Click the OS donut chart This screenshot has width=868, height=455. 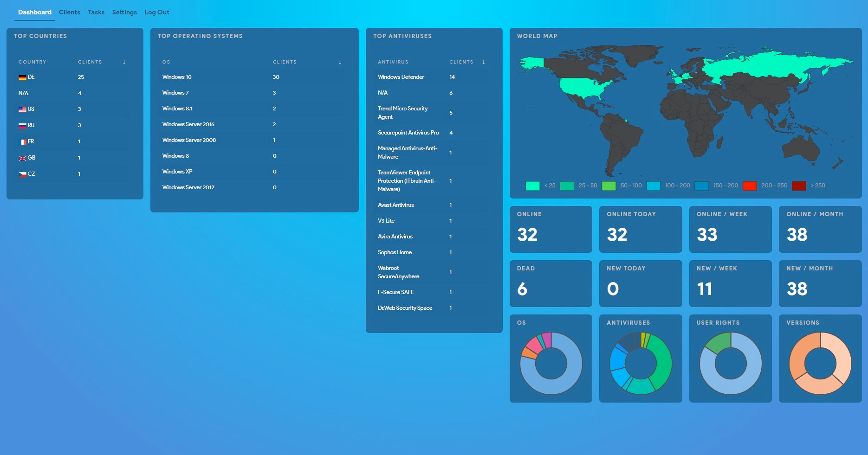pos(551,363)
